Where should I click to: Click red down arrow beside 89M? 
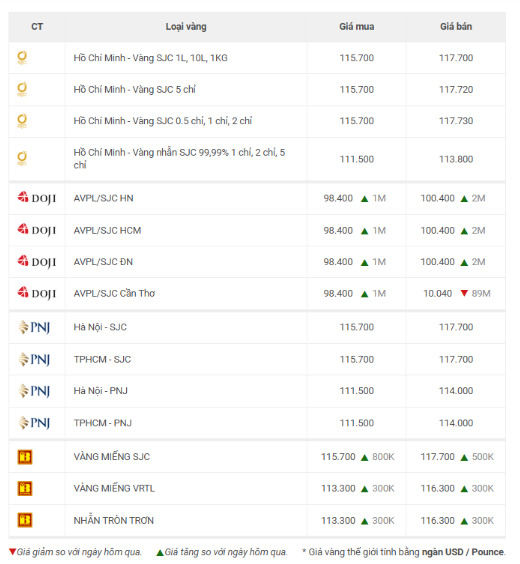[x=464, y=293]
